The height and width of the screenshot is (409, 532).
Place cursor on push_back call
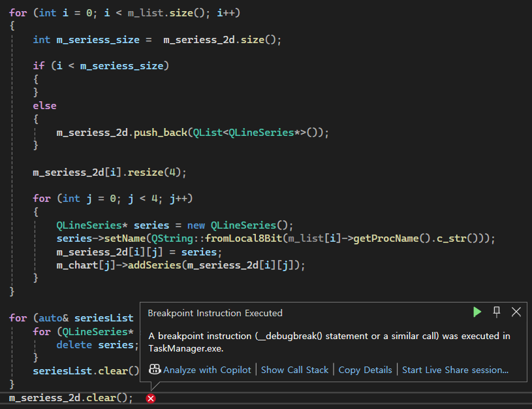pos(160,133)
